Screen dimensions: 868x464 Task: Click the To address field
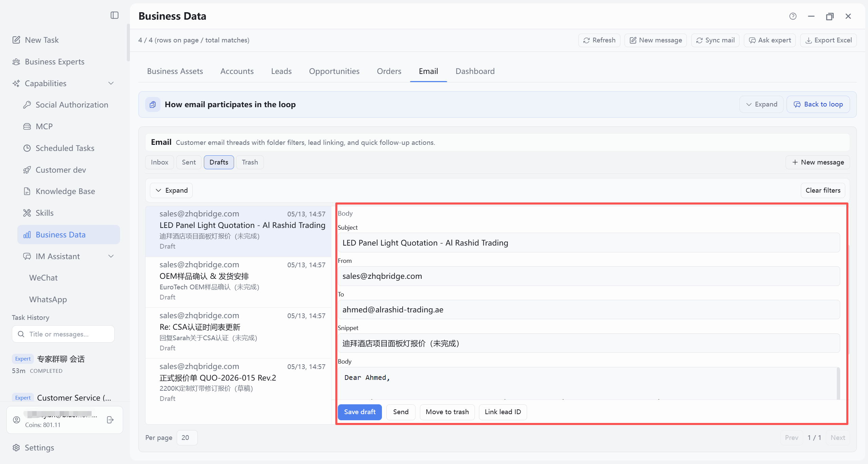(x=589, y=310)
